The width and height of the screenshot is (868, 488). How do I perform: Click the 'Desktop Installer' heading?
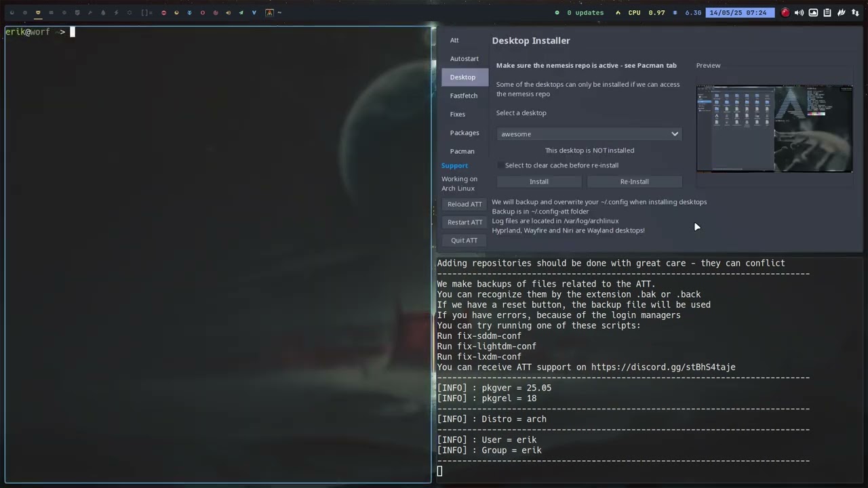click(x=531, y=41)
